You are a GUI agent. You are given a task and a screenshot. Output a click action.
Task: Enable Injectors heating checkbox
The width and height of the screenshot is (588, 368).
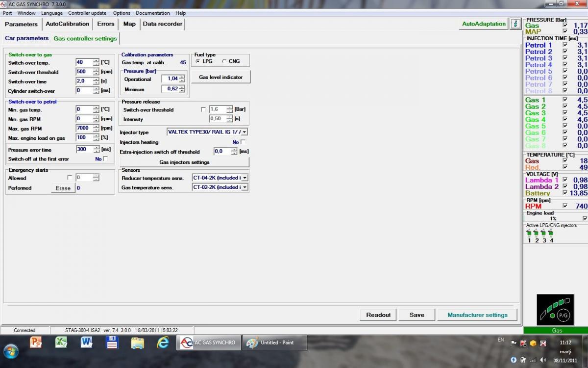click(x=243, y=142)
